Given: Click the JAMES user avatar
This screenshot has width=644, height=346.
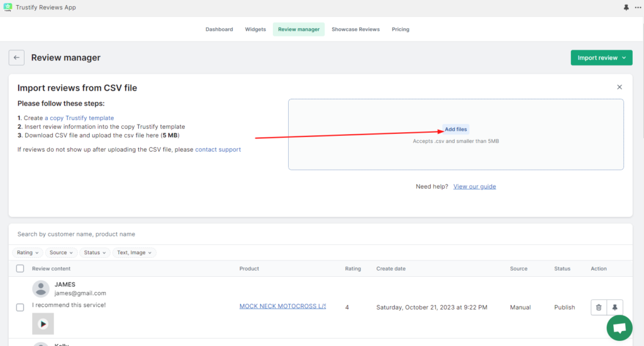Looking at the screenshot, I should click(x=41, y=289).
